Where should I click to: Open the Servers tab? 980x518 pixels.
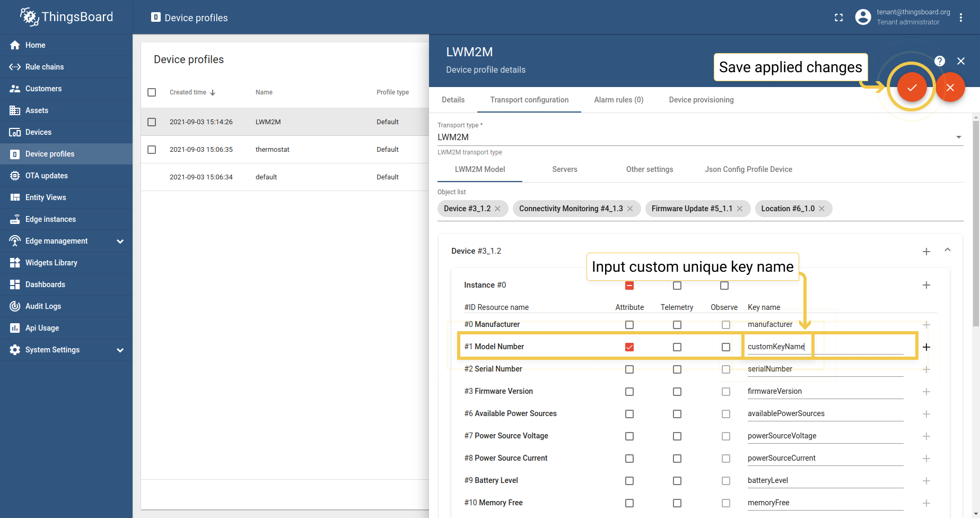pos(564,169)
